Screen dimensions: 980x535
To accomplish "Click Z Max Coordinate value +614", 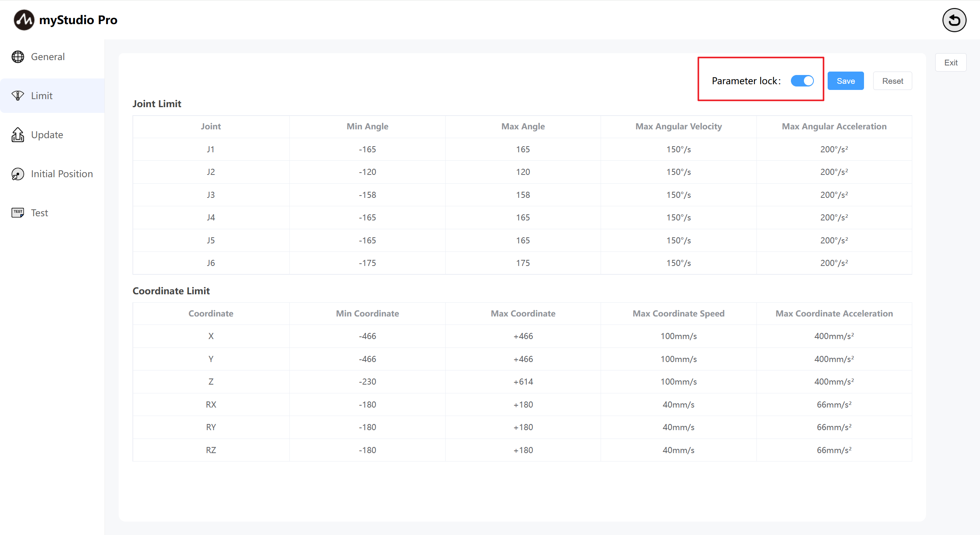I will 523,382.
